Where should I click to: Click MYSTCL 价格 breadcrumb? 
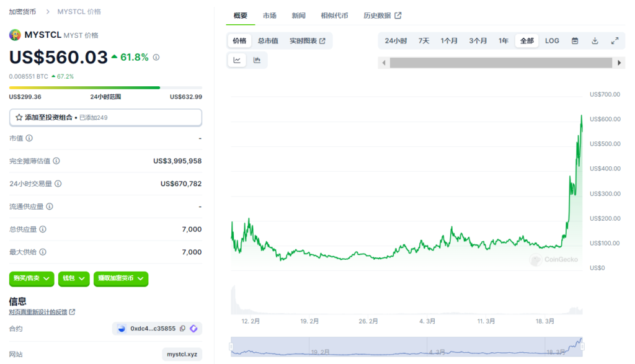click(79, 12)
